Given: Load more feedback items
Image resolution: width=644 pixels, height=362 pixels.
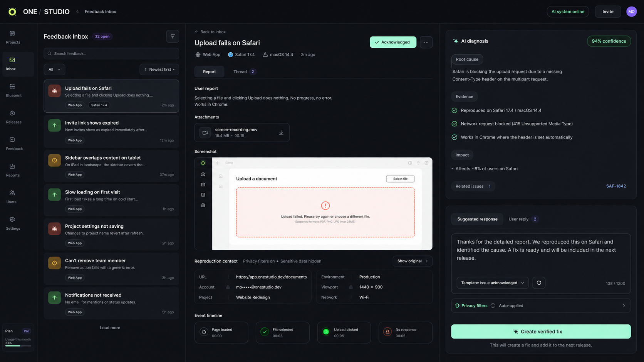Looking at the screenshot, I should point(110,328).
